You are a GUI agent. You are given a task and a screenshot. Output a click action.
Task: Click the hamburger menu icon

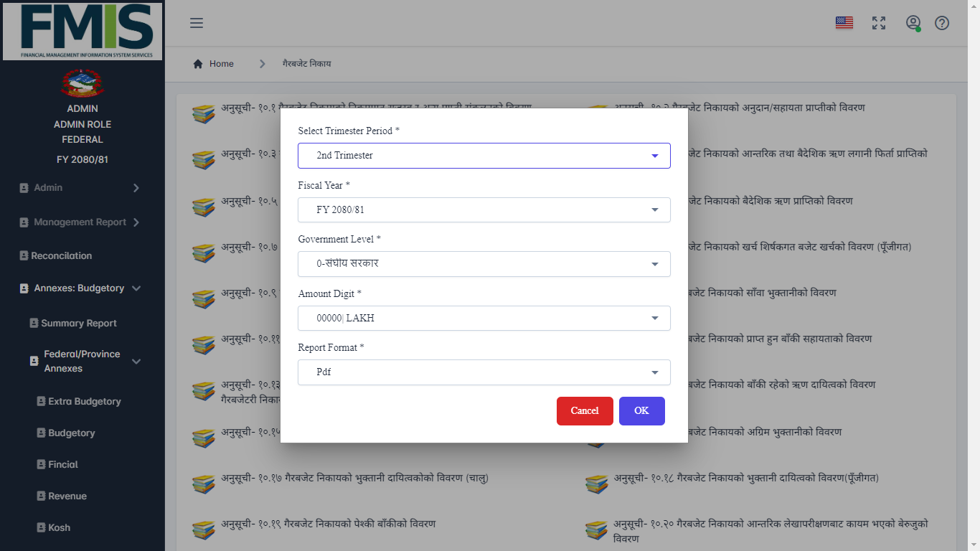pos(197,23)
